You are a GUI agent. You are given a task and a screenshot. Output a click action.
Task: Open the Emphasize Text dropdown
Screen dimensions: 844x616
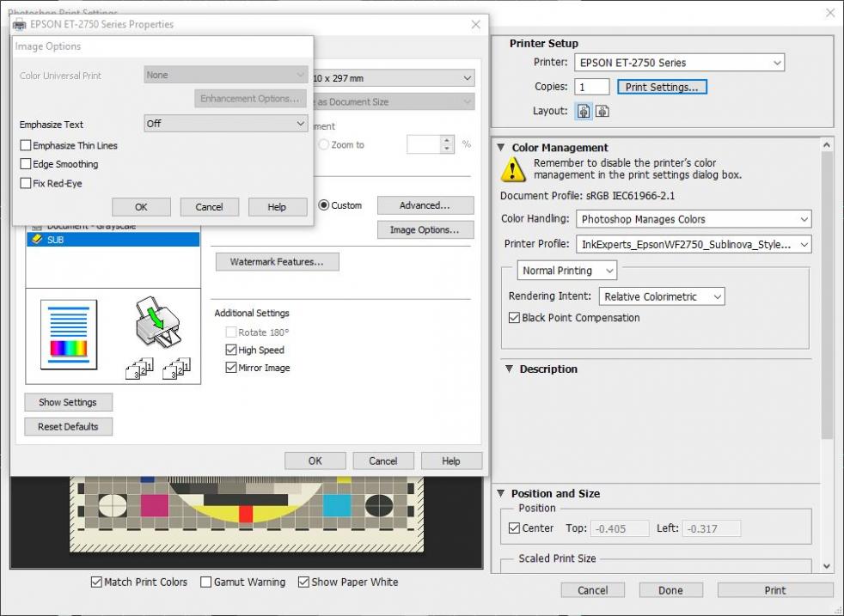(x=226, y=123)
